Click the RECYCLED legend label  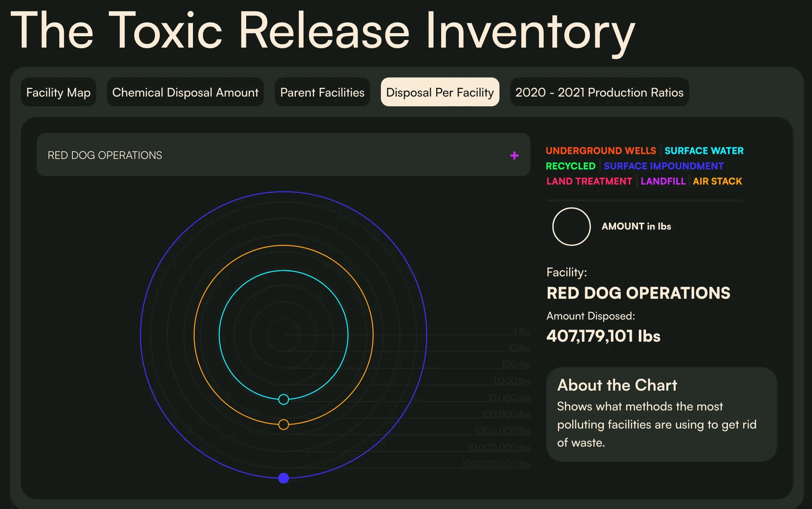(570, 166)
